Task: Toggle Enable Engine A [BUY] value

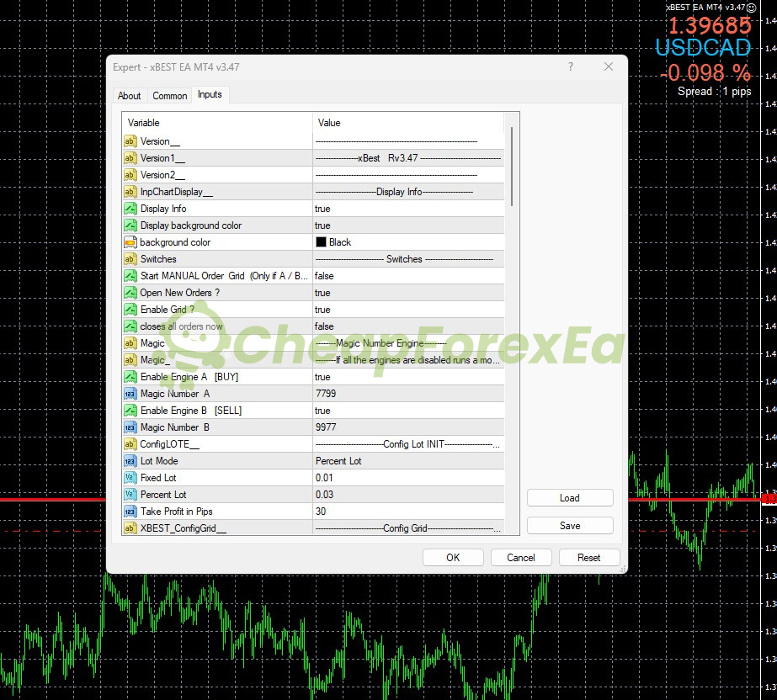Action: 408,377
